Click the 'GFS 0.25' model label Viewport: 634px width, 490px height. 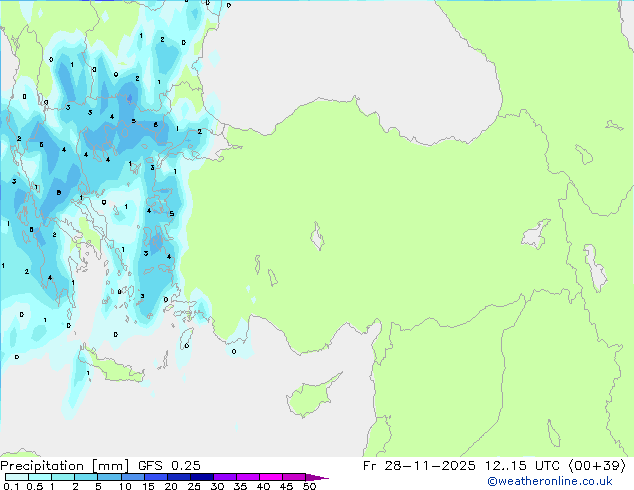(169, 466)
